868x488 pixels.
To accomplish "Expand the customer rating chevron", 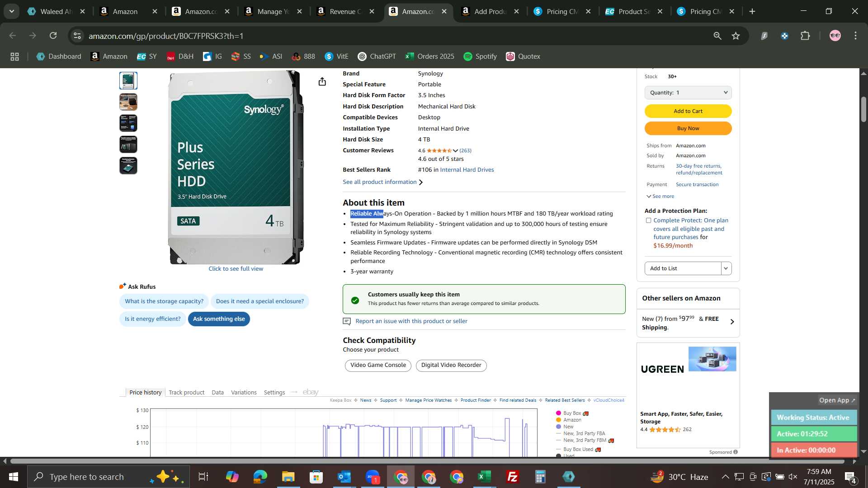I will [x=455, y=151].
